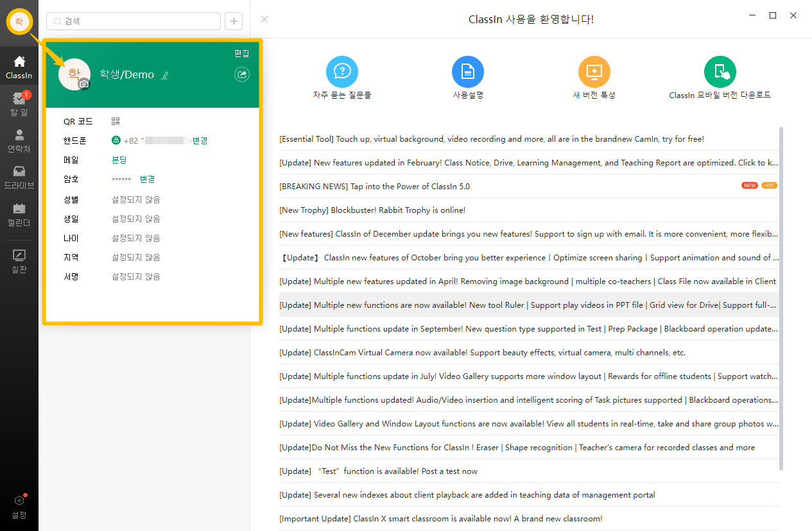Open 새 버전 특성 new features icon
The height and width of the screenshot is (531, 812).
pos(594,72)
